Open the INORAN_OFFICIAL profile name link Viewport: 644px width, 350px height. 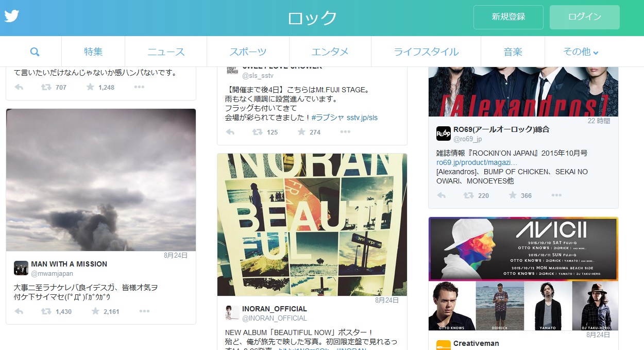[275, 309]
